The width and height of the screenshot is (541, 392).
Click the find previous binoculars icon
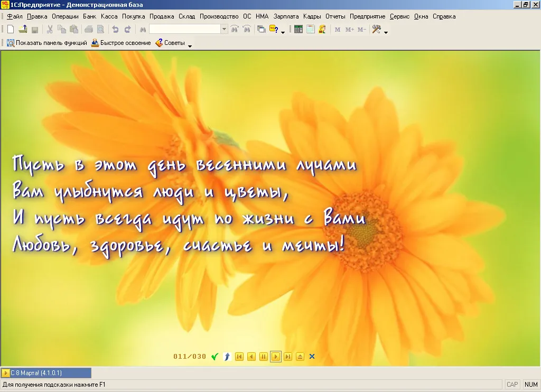pyautogui.click(x=247, y=30)
